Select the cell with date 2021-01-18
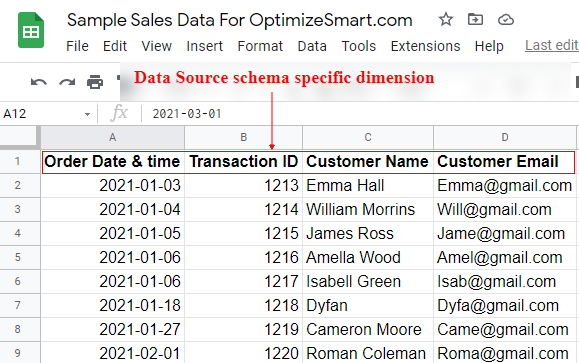This screenshot has height=363, width=579. pyautogui.click(x=113, y=305)
